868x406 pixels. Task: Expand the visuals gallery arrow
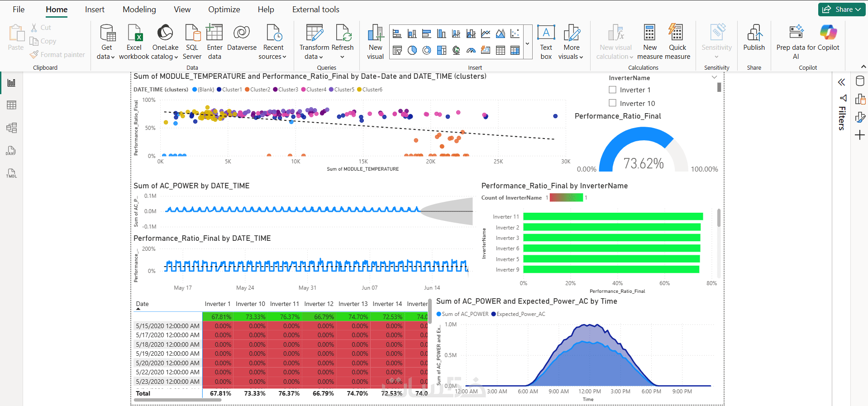527,43
